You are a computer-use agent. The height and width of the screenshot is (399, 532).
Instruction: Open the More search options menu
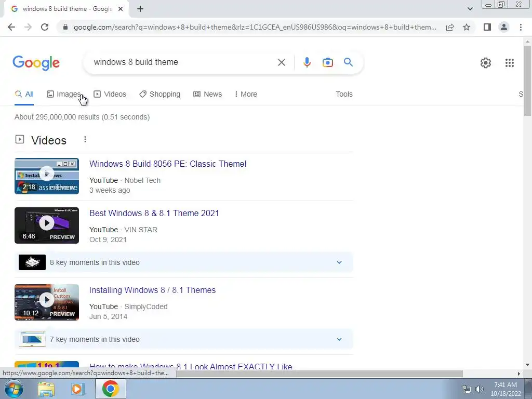click(x=246, y=95)
